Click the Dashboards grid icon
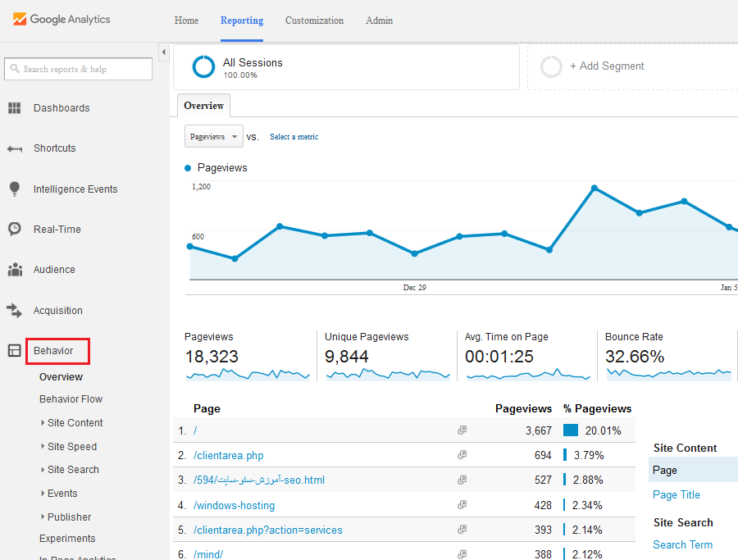Image resolution: width=738 pixels, height=560 pixels. [15, 108]
